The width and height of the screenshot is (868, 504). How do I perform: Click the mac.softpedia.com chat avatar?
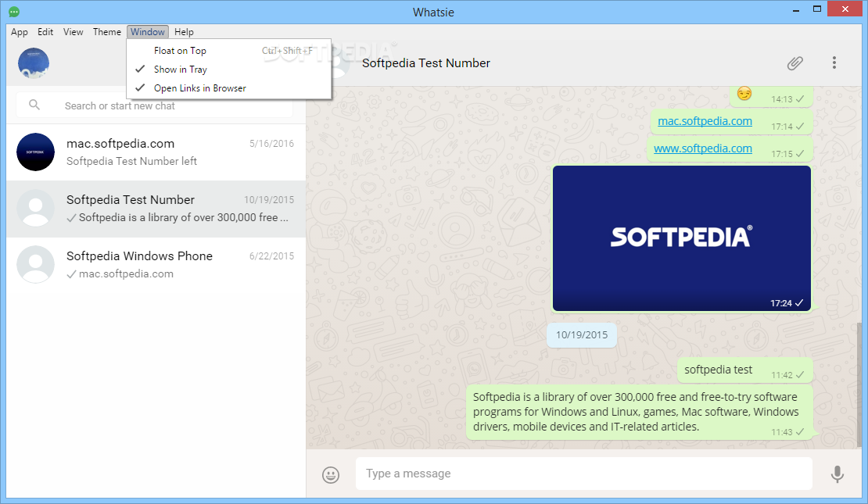(x=35, y=152)
